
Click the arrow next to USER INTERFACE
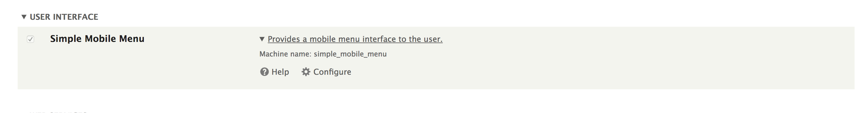tap(24, 17)
